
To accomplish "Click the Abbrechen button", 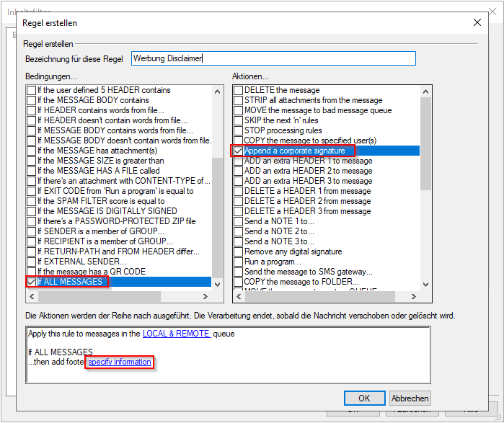I will pyautogui.click(x=410, y=398).
